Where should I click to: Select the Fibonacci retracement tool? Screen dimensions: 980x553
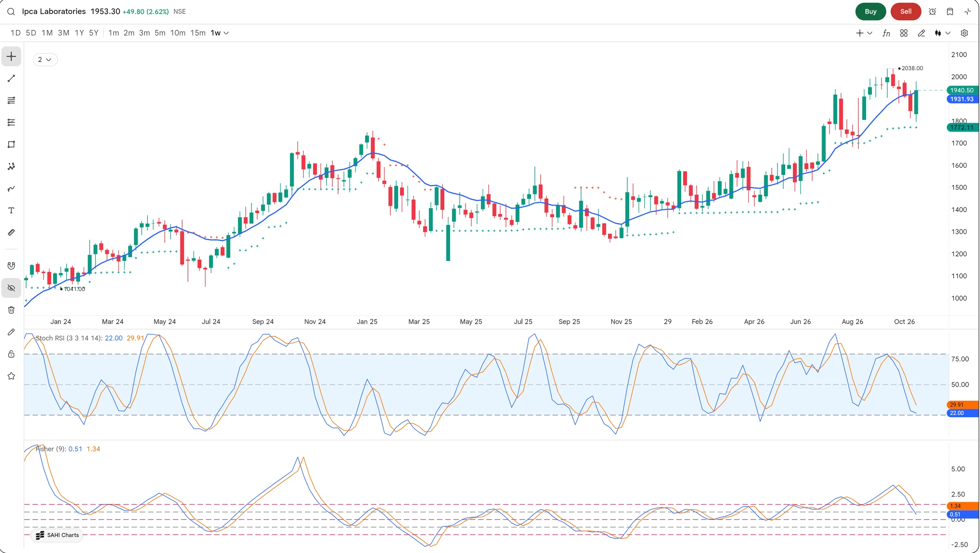[11, 122]
